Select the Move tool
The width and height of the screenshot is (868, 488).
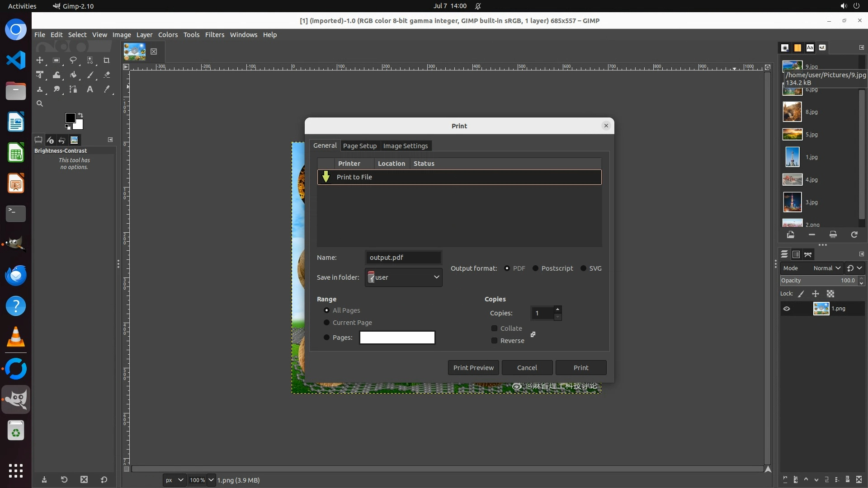pyautogui.click(x=40, y=60)
